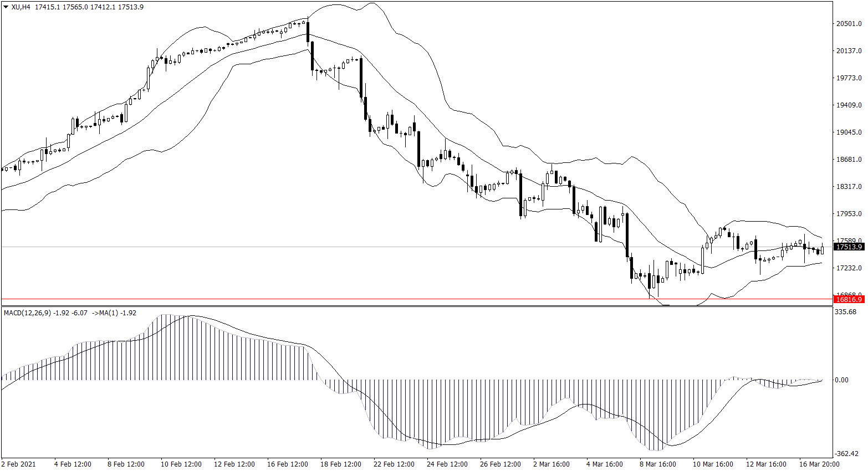Image resolution: width=868 pixels, height=471 pixels.
Task: Click the red 16816.9 price level tag
Action: (x=849, y=300)
